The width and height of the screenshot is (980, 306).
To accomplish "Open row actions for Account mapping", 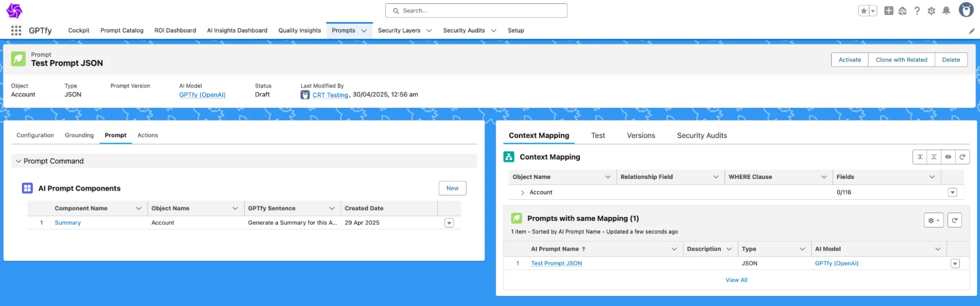I will coord(953,192).
